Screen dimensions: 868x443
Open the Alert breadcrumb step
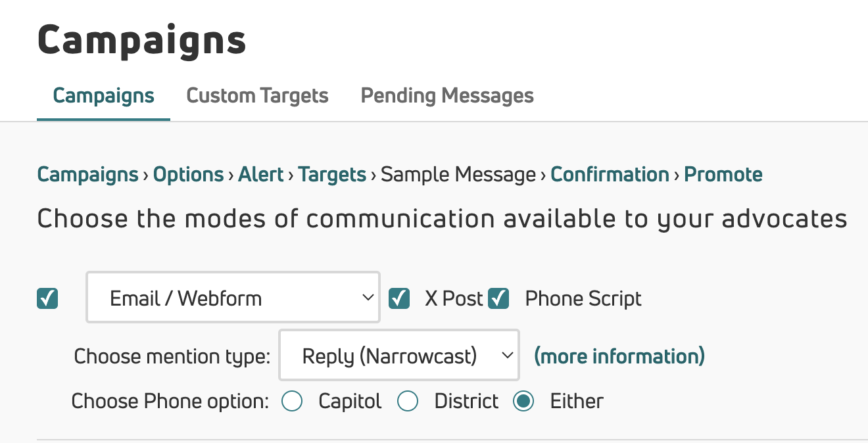click(x=260, y=175)
